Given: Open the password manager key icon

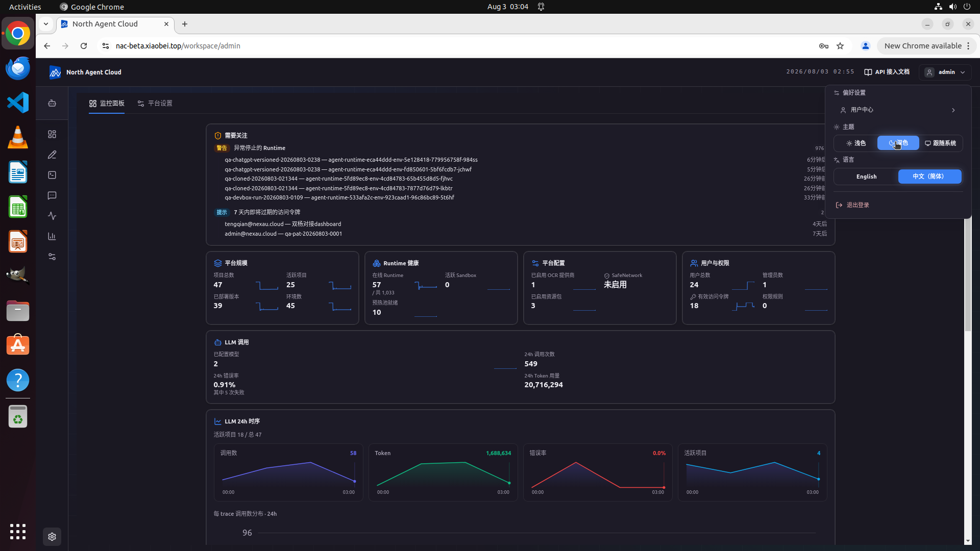Looking at the screenshot, I should coord(824,46).
